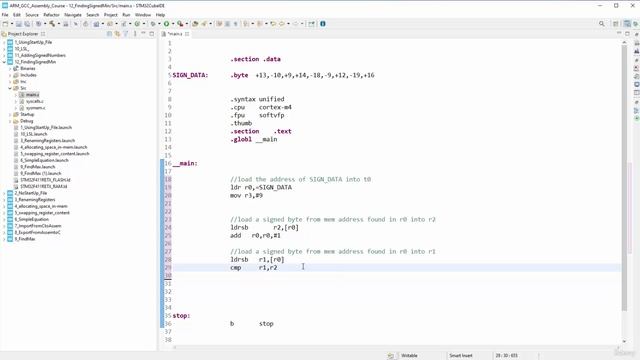Click the Open Perspective icon

tap(616, 24)
